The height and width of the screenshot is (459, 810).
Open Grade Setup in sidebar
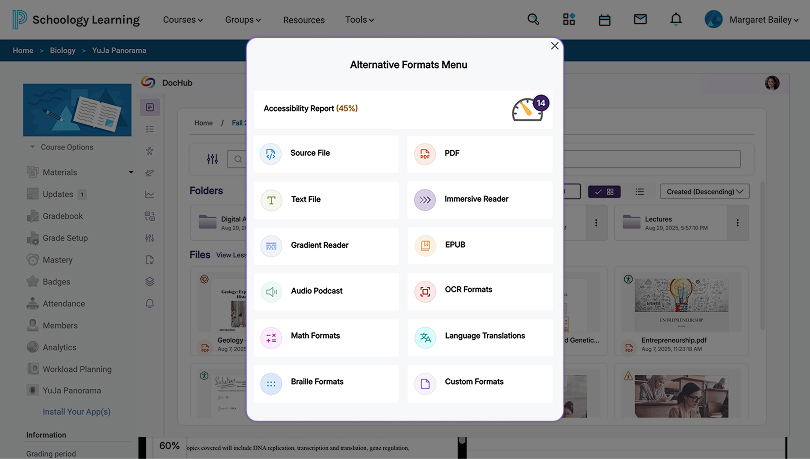tap(57, 238)
